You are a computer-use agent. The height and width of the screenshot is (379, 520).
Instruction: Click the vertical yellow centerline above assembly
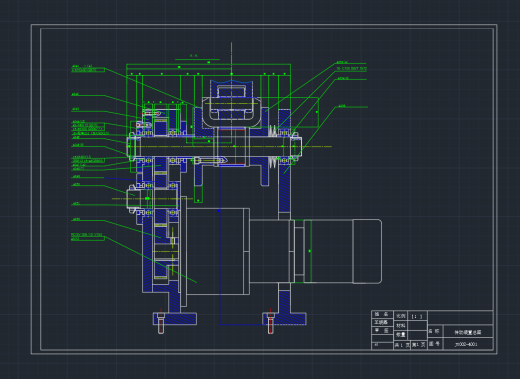click(x=231, y=61)
